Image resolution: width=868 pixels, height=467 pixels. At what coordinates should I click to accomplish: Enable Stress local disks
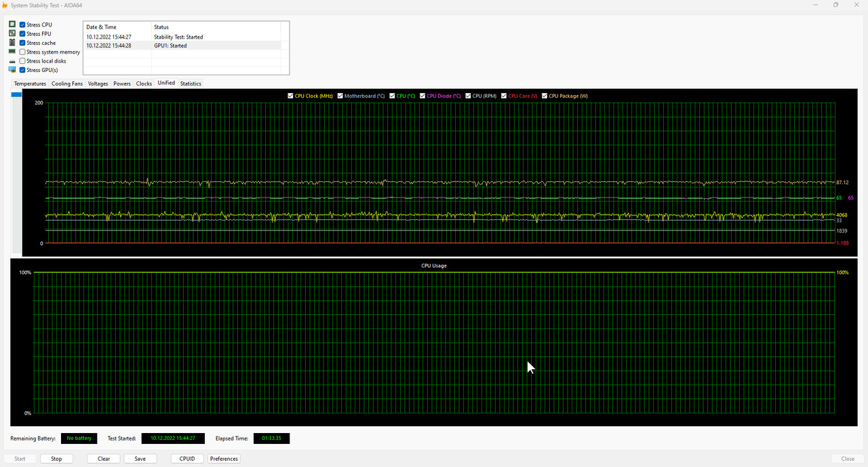[22, 61]
